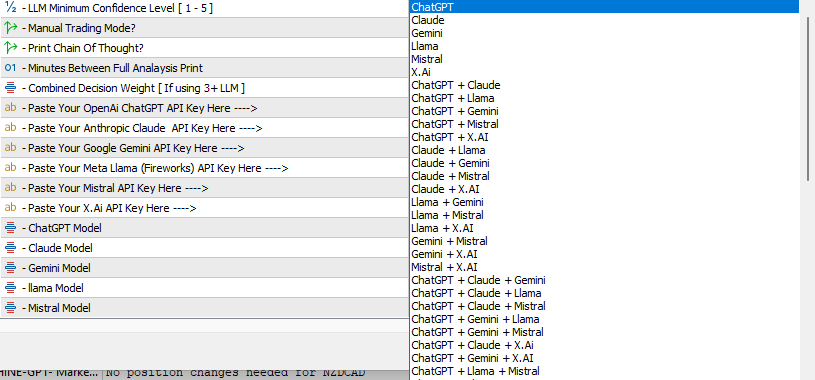Click the ab icon beside Mistral API Key

(x=10, y=188)
